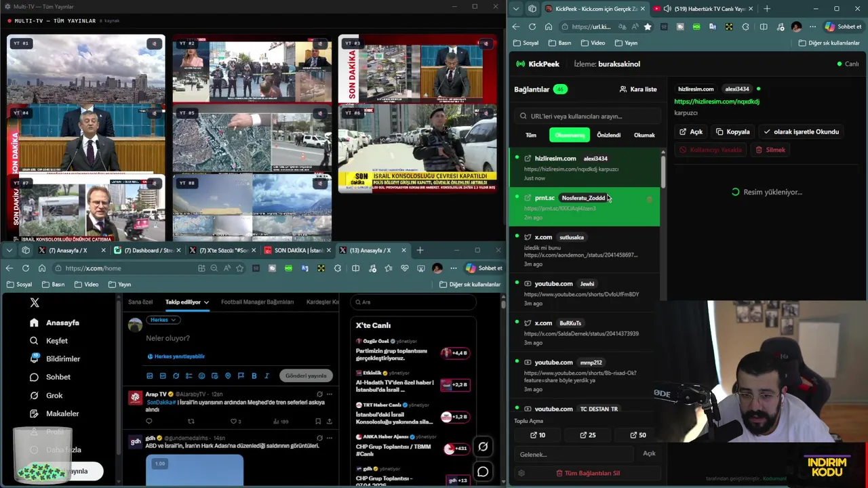Open KickPeek settings gear icon
This screenshot has height=488, width=868.
pyautogui.click(x=521, y=473)
